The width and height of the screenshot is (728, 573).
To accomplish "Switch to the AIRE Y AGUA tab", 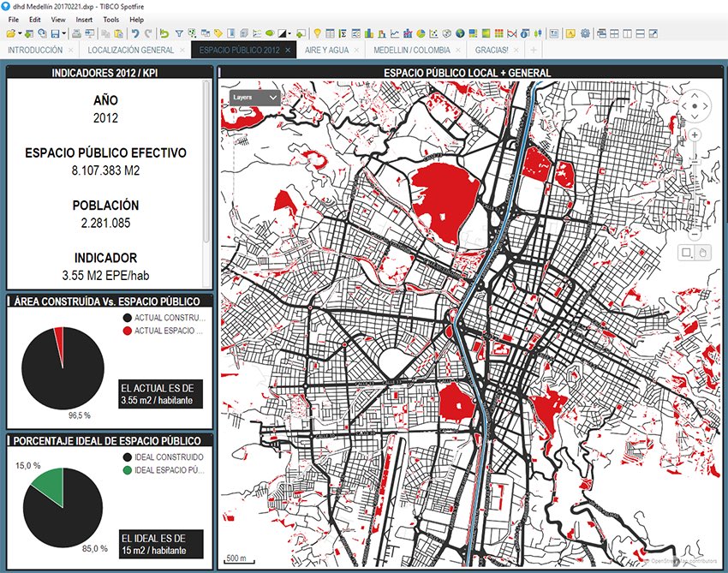I will pyautogui.click(x=326, y=50).
